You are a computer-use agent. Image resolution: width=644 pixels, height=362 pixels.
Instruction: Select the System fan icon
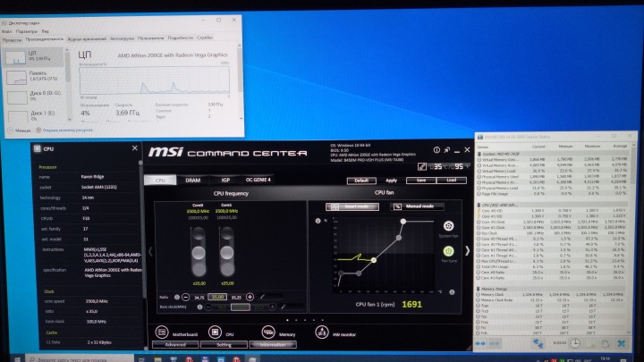coord(448,226)
